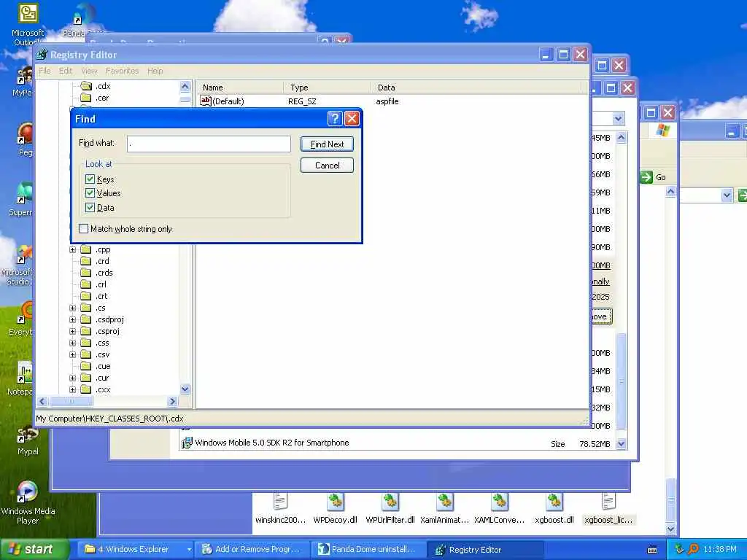Open the View menu in Registry Editor
Screen dimensions: 747x560
89,71
